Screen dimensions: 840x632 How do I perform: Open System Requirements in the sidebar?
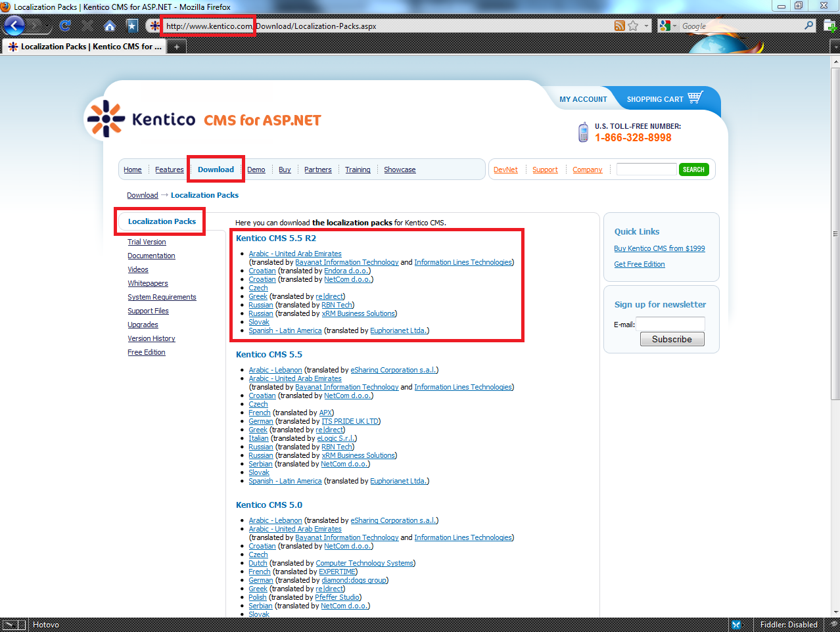point(162,297)
